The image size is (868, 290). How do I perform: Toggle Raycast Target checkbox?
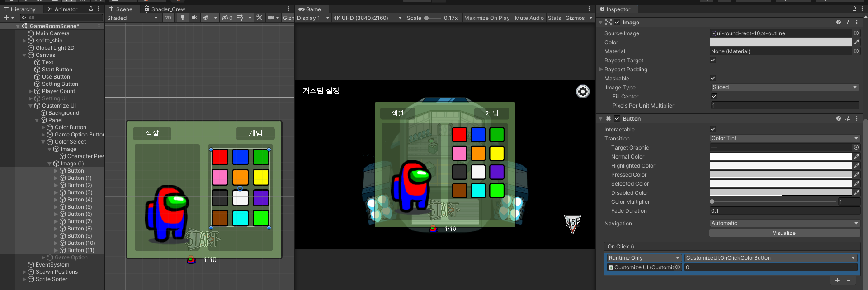[x=713, y=60]
